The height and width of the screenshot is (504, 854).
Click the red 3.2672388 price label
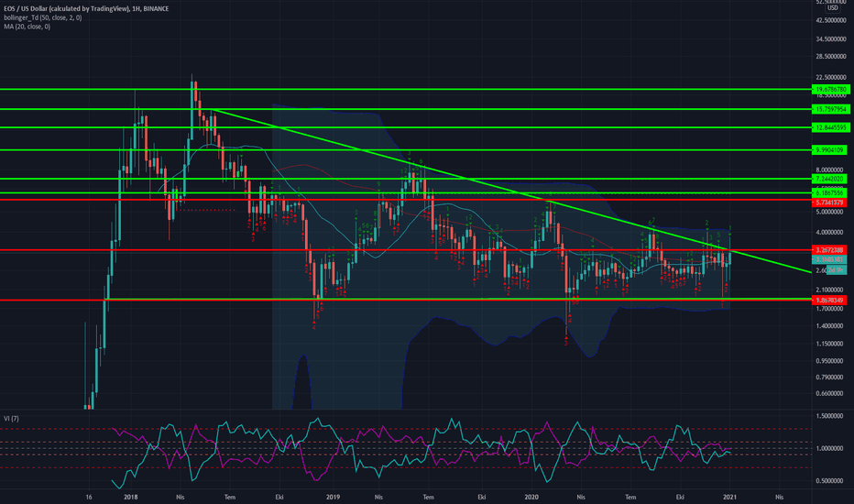(829, 250)
